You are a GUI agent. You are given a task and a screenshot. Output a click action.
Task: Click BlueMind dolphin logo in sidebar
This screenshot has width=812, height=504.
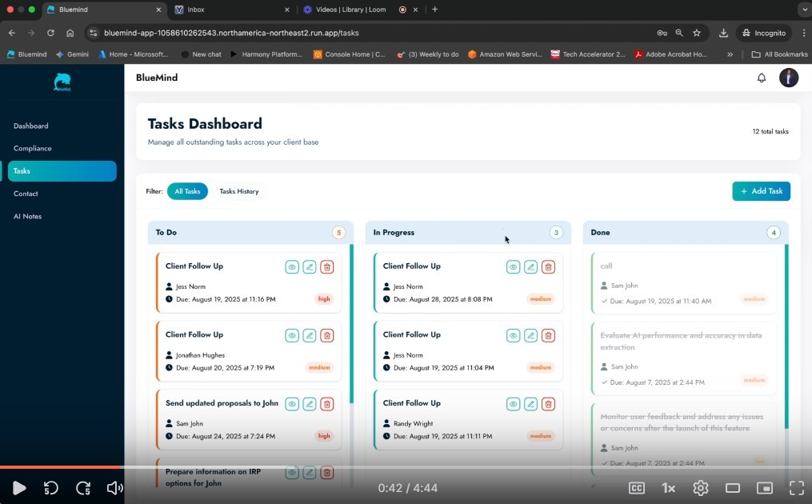(62, 82)
